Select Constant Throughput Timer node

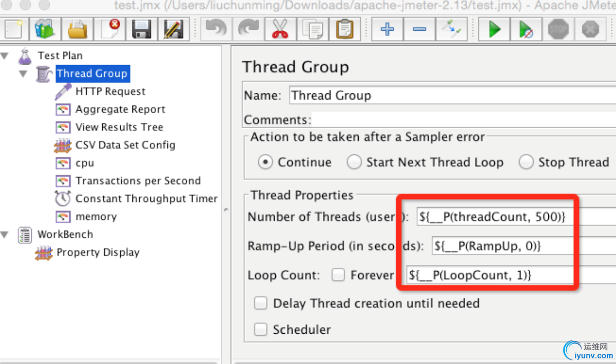tap(146, 198)
